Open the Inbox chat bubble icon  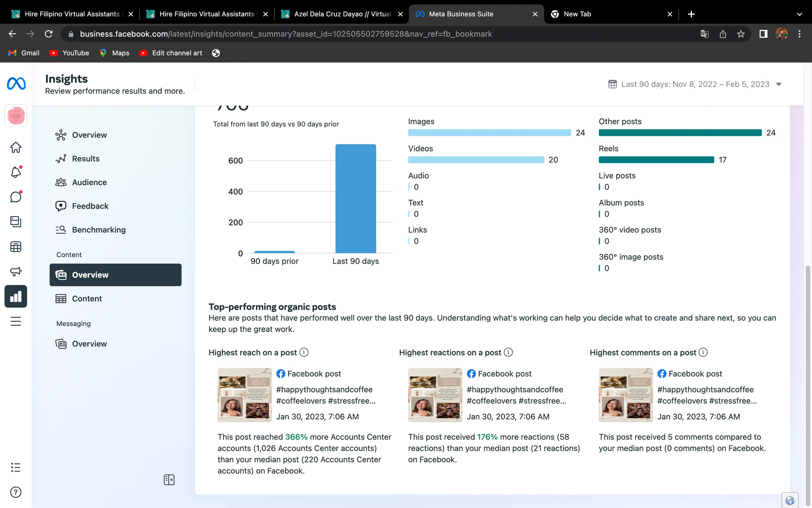click(x=16, y=197)
